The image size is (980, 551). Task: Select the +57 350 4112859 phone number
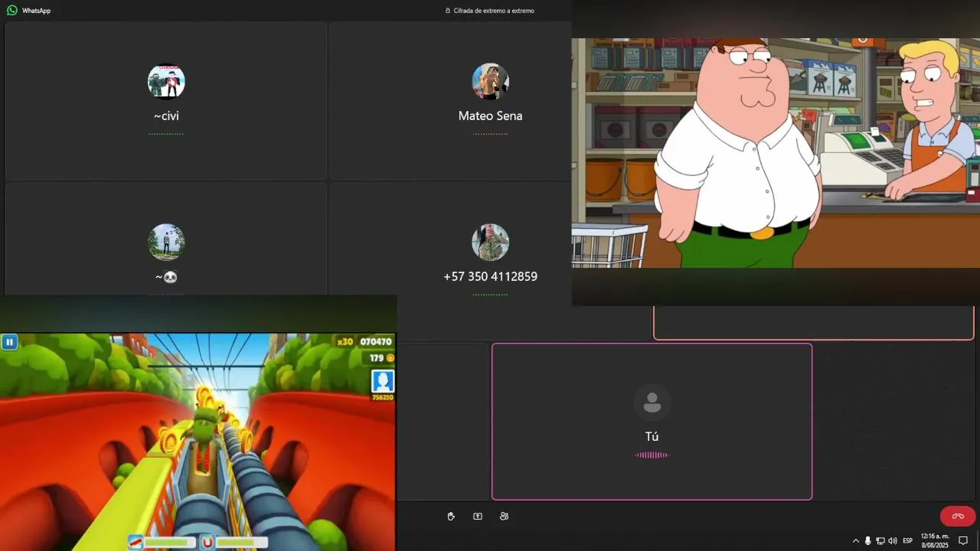tap(490, 277)
